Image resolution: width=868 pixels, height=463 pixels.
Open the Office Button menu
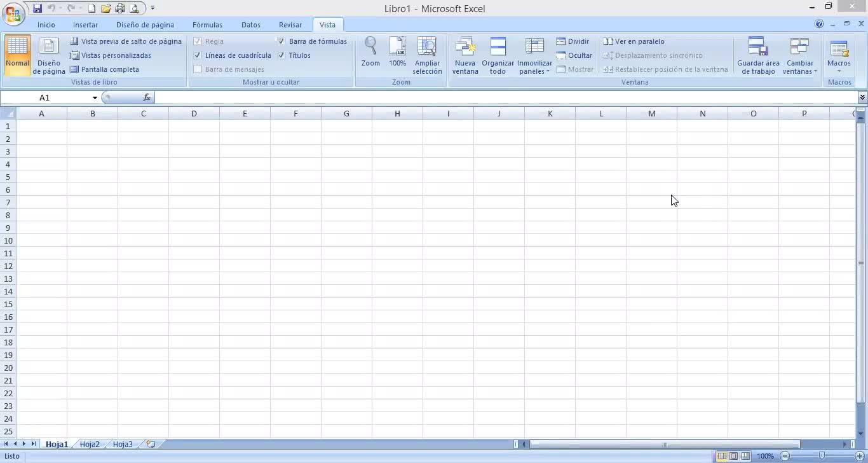click(x=13, y=13)
